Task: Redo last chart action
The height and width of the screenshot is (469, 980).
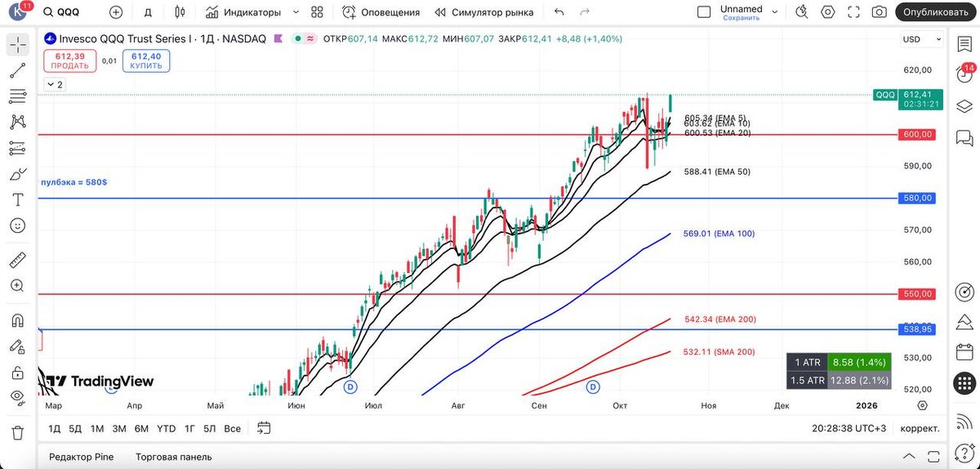Action: coord(584,12)
